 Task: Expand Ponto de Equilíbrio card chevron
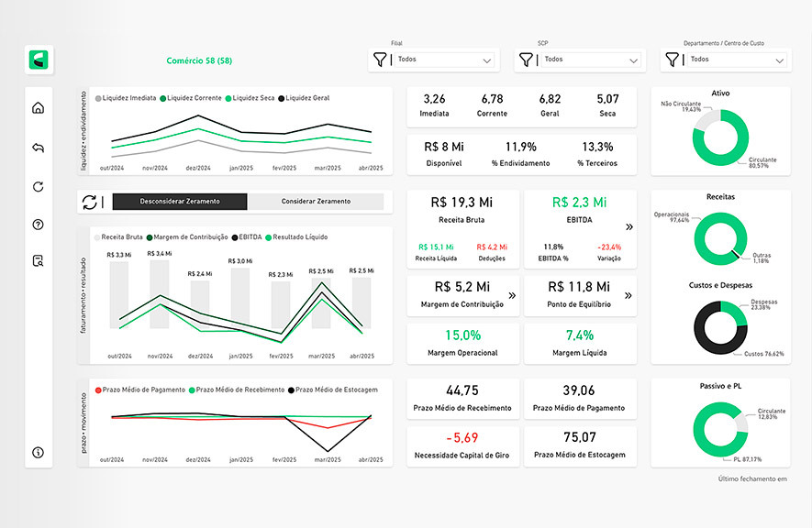[x=628, y=296]
